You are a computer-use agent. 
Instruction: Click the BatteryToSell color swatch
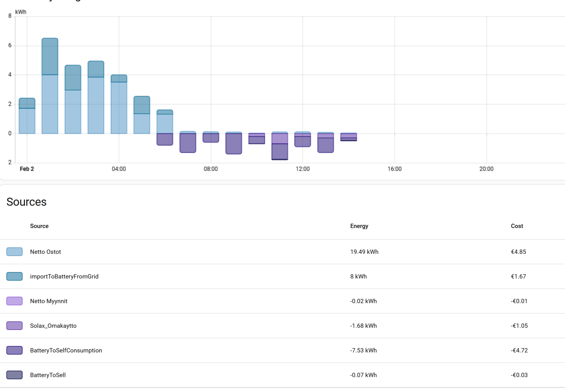(14, 375)
